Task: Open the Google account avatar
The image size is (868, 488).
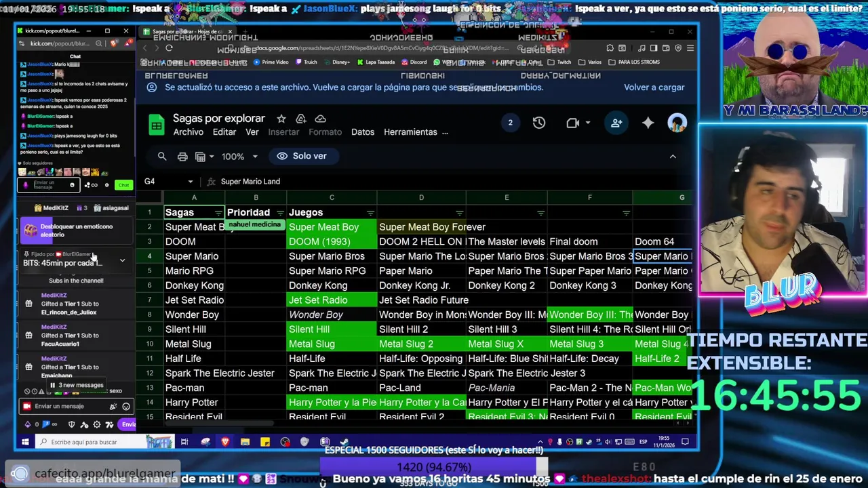Action: click(x=677, y=123)
